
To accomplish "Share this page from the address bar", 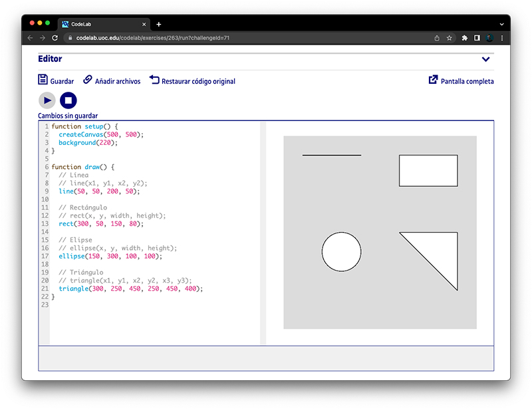I will [x=437, y=38].
